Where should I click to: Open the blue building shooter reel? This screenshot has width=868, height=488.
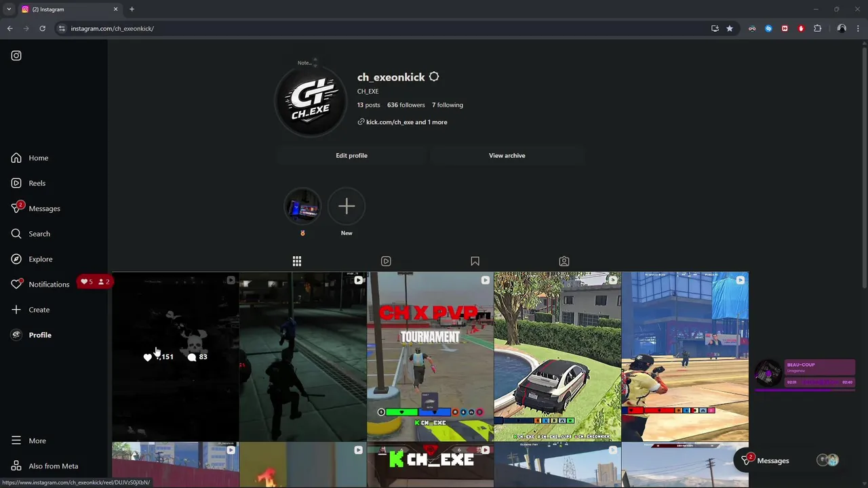685,357
